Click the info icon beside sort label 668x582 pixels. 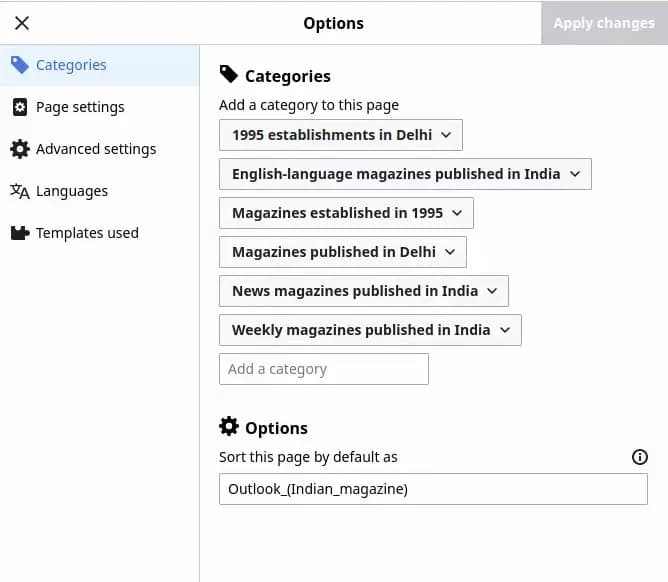point(639,457)
